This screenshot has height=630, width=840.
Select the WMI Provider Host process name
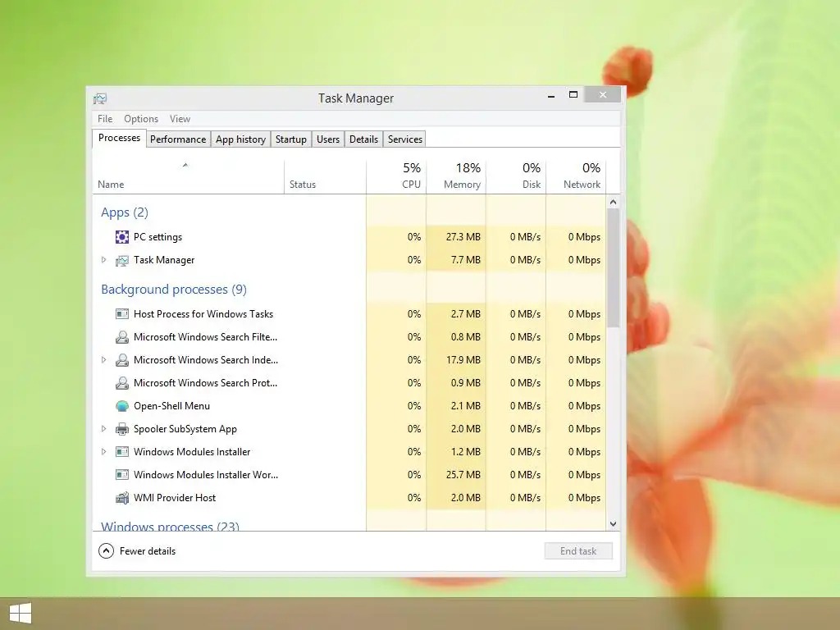(175, 498)
